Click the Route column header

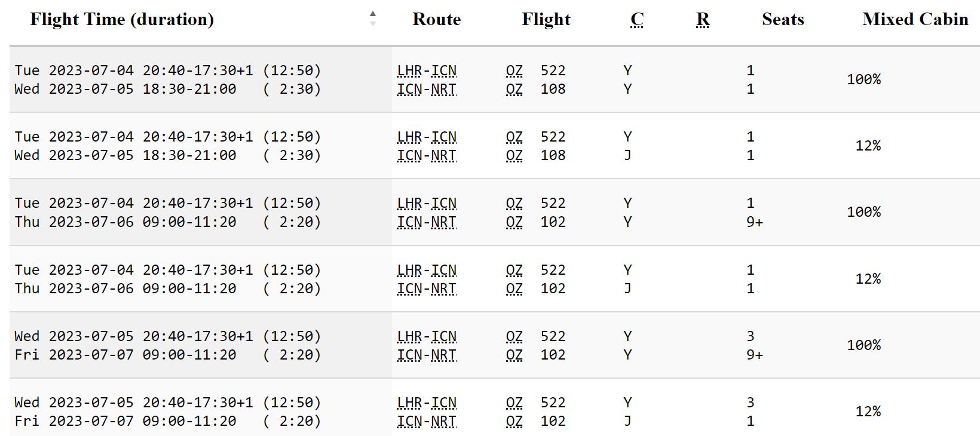(436, 19)
